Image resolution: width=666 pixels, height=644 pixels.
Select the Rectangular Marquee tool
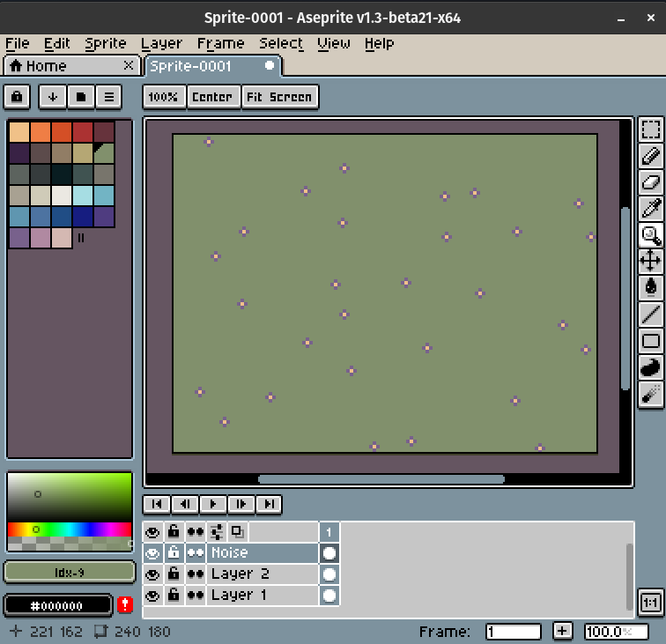coord(650,130)
